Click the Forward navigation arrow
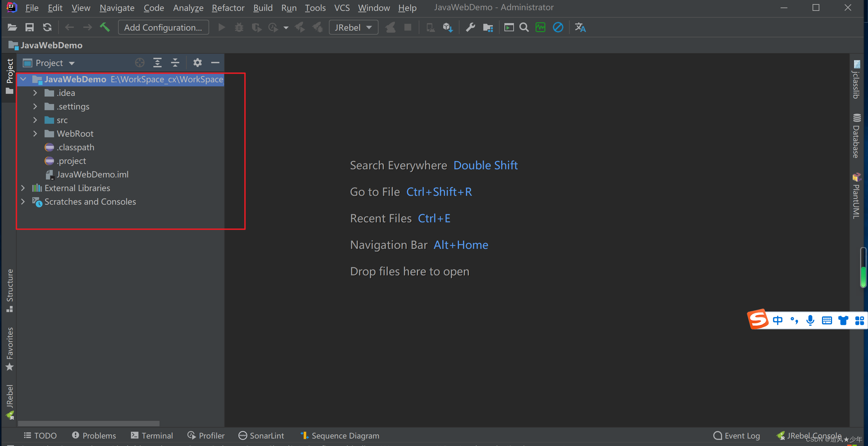Screen dimensions: 868x446 (x=87, y=28)
